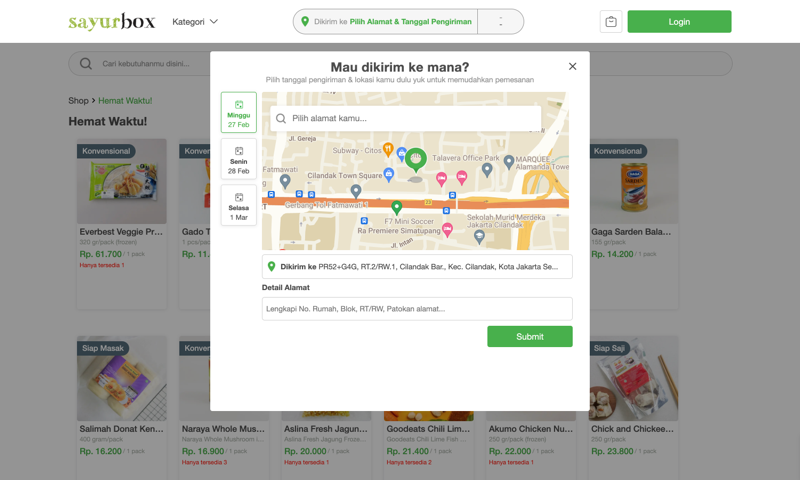Click the Pilih alamat kamu search field
Screen dimensions: 800x480
[x=406, y=118]
